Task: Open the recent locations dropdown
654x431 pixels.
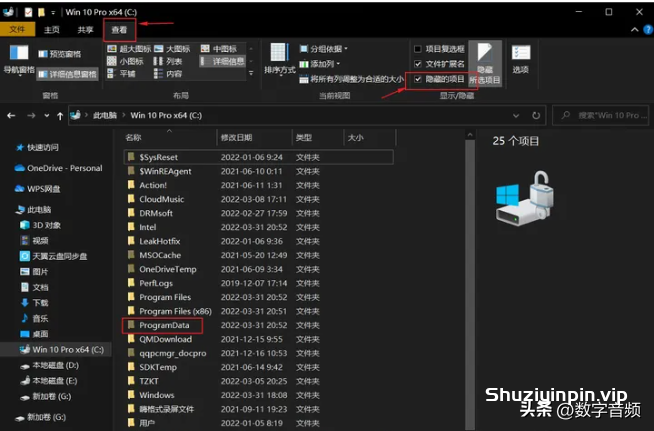Action: click(x=47, y=116)
